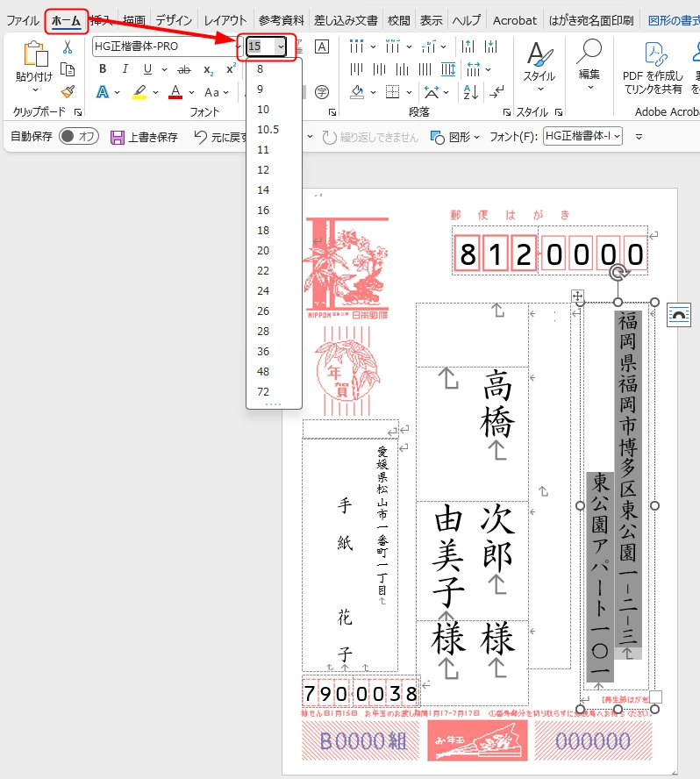
Task: Click the enclosed character 字 icon
Action: tap(322, 92)
